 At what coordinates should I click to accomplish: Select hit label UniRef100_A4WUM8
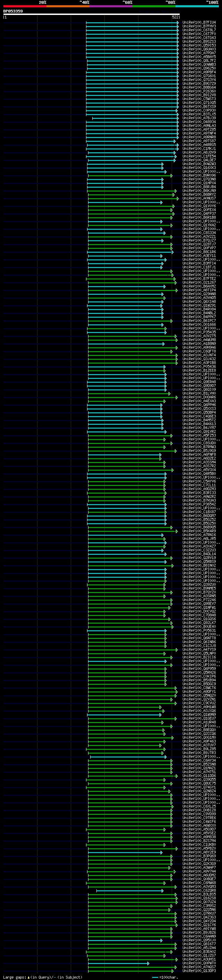click(x=199, y=340)
